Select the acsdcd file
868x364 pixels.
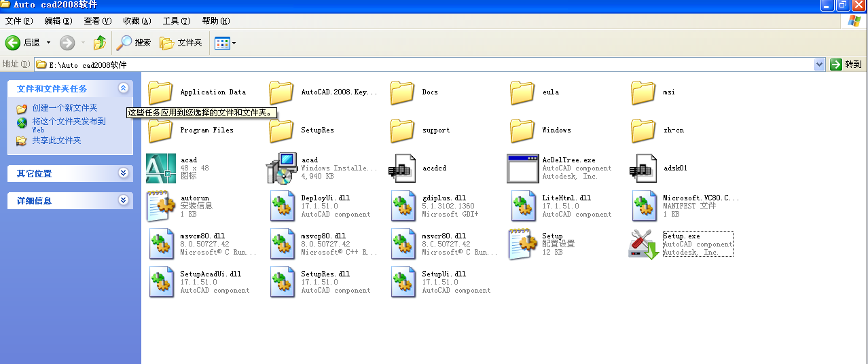418,168
